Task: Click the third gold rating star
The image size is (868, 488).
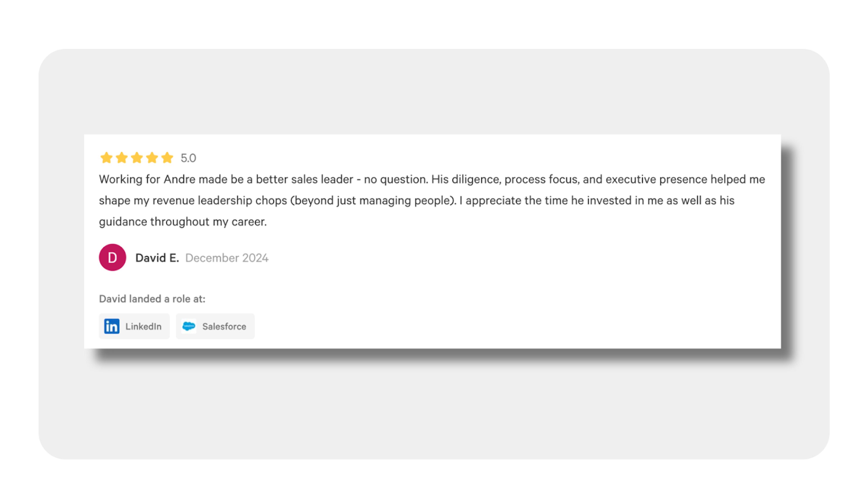Action: pyautogui.click(x=137, y=158)
